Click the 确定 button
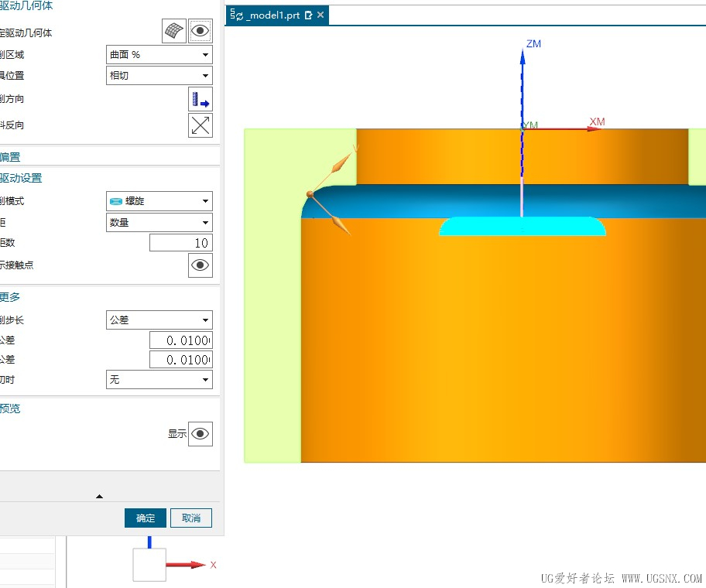 [x=146, y=518]
